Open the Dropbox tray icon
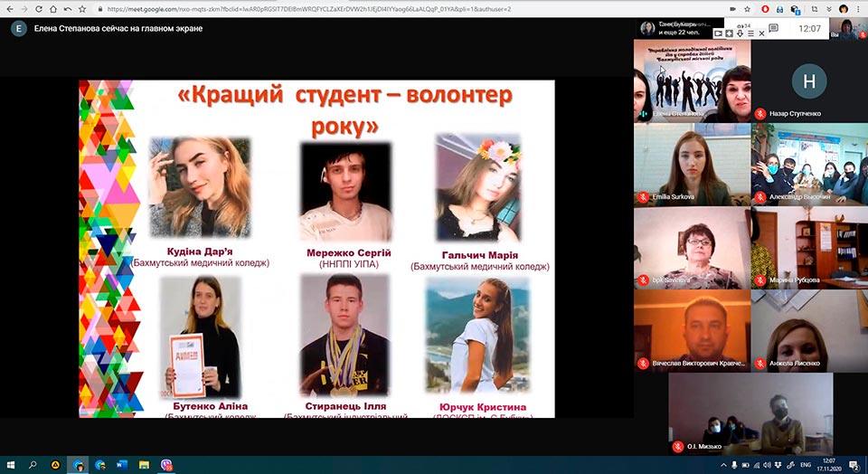The height and width of the screenshot is (474, 868). [778, 465]
